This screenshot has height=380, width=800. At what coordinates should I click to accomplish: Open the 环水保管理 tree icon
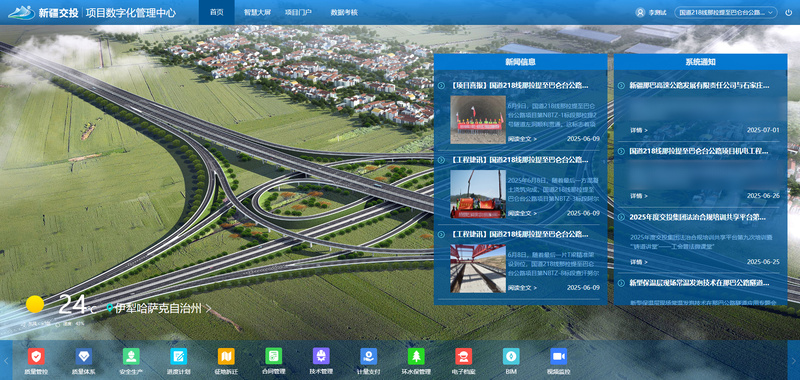416,356
